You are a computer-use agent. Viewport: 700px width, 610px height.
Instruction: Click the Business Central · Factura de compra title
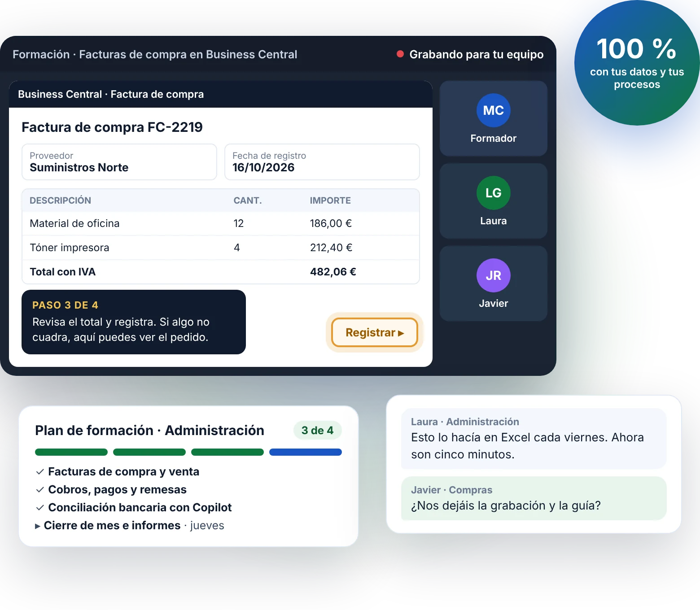111,94
